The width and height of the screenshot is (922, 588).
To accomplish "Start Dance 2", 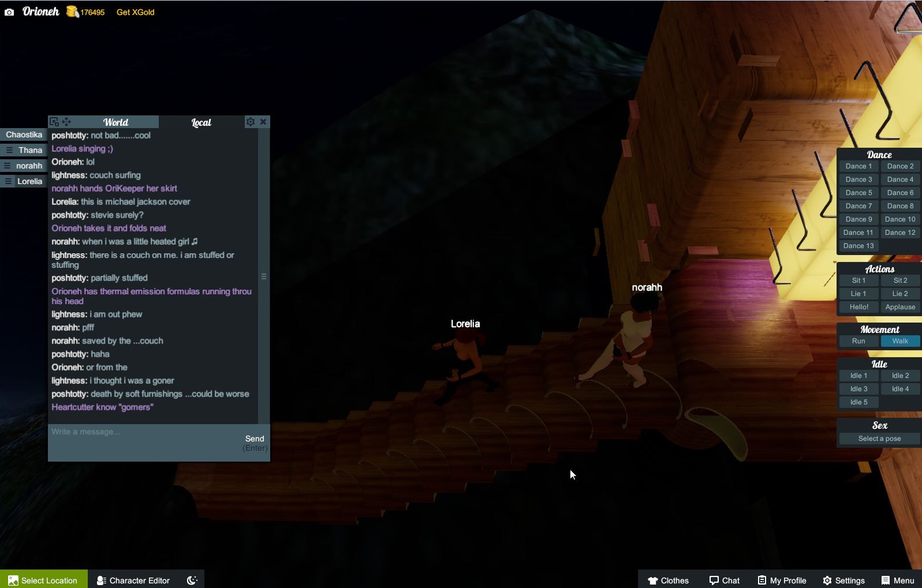I will click(900, 166).
